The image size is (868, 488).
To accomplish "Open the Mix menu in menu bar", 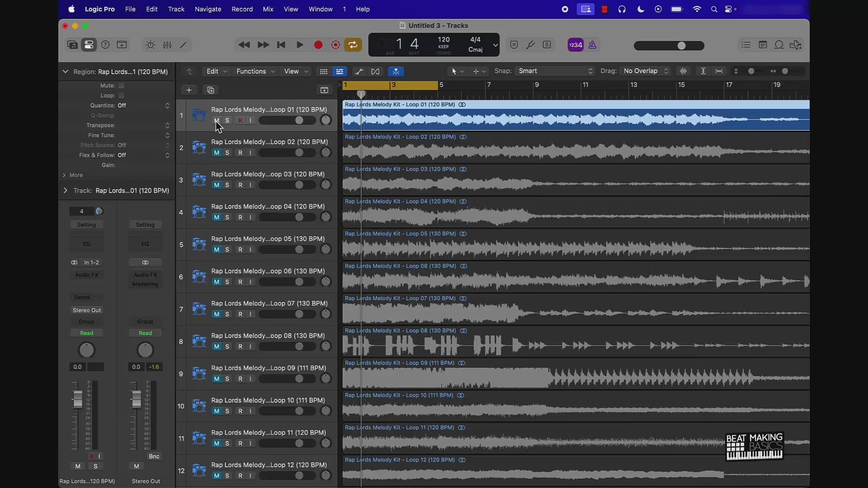I will [x=268, y=9].
